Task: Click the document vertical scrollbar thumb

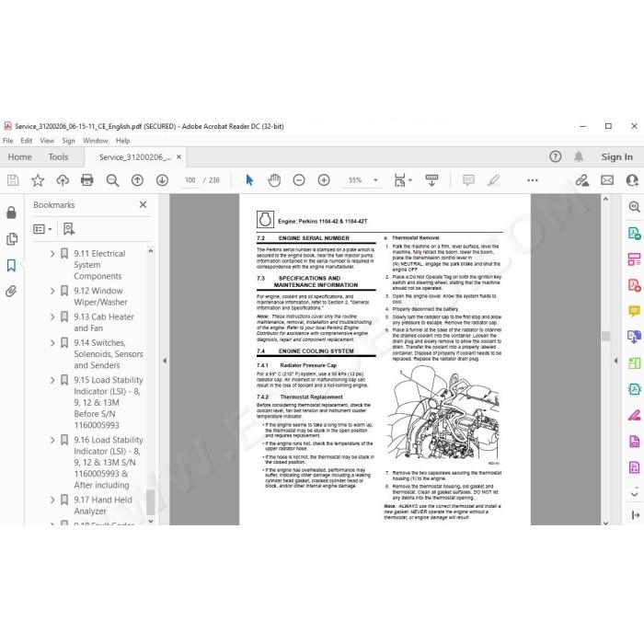Action: (x=605, y=336)
